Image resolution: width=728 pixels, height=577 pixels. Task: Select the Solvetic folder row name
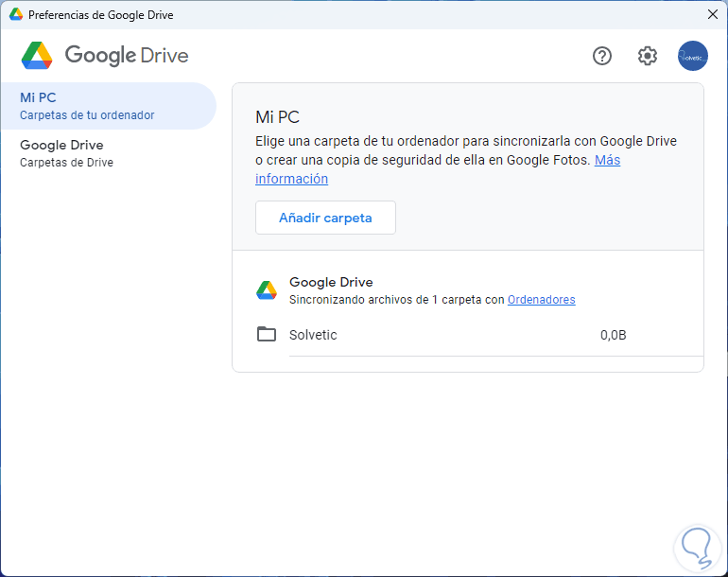[x=313, y=335]
